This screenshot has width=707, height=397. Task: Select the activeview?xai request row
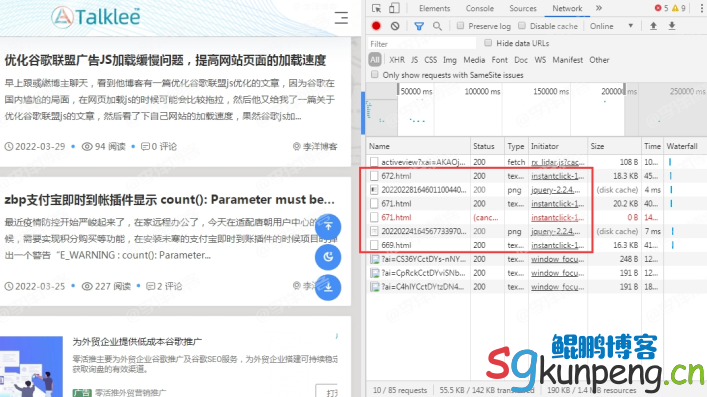(x=537, y=162)
